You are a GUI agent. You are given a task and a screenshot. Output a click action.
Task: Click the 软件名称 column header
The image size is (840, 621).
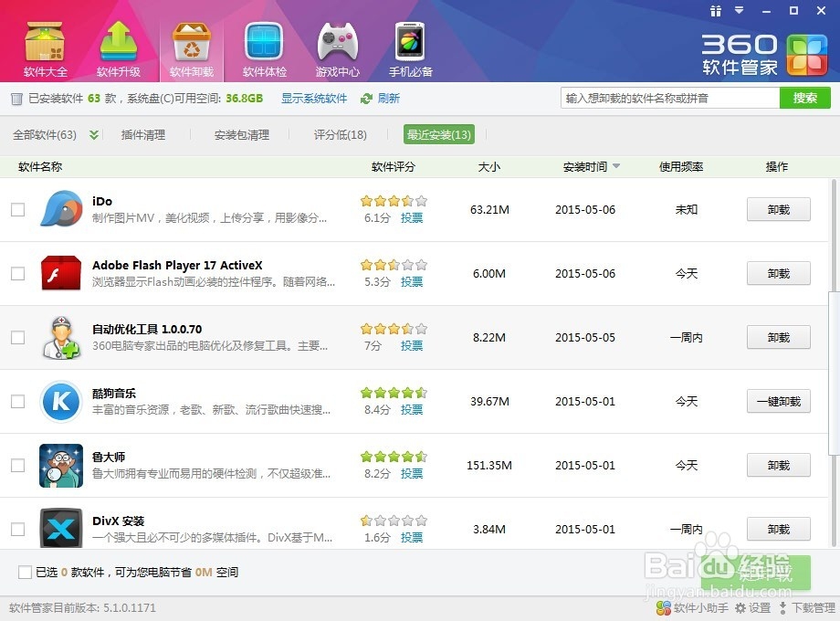point(40,166)
